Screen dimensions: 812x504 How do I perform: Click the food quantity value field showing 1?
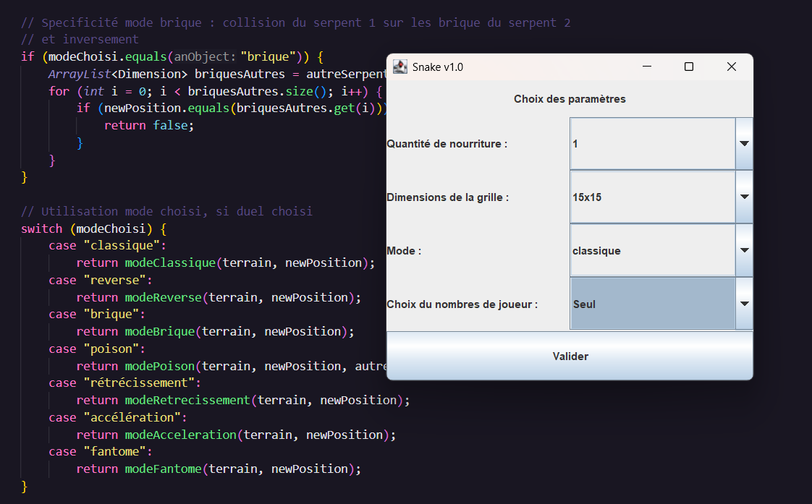point(652,144)
